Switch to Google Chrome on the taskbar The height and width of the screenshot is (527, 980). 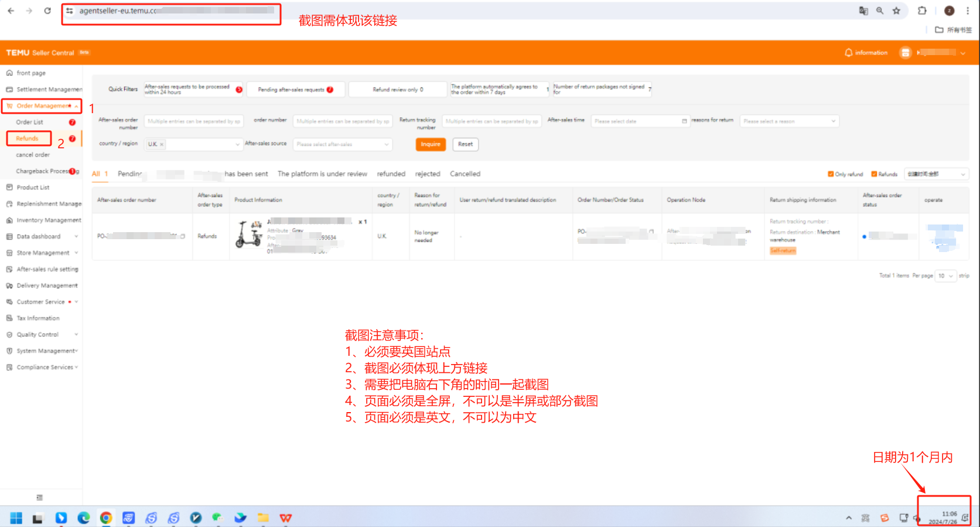click(106, 518)
